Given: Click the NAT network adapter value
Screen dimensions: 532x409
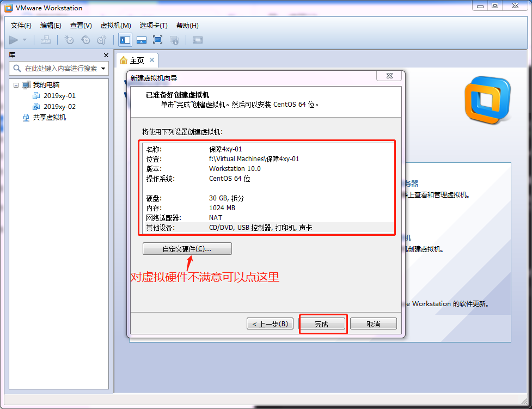Looking at the screenshot, I should (216, 217).
